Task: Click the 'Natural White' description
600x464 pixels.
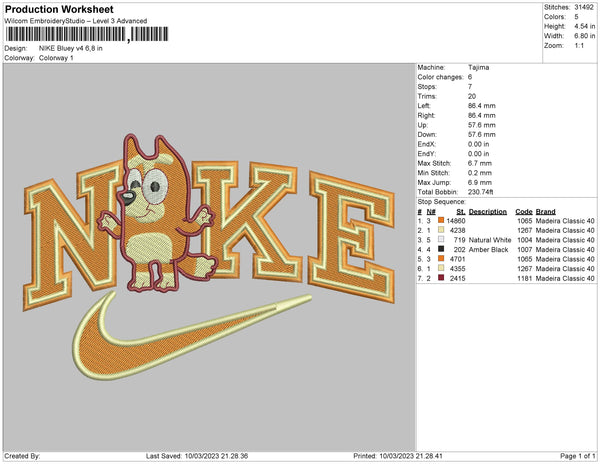Action: pyautogui.click(x=490, y=240)
